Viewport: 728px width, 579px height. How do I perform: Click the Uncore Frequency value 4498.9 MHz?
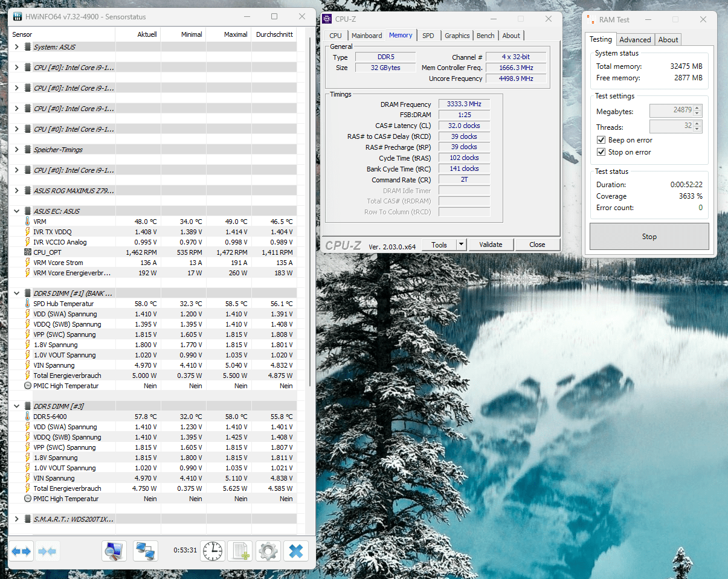pyautogui.click(x=515, y=78)
